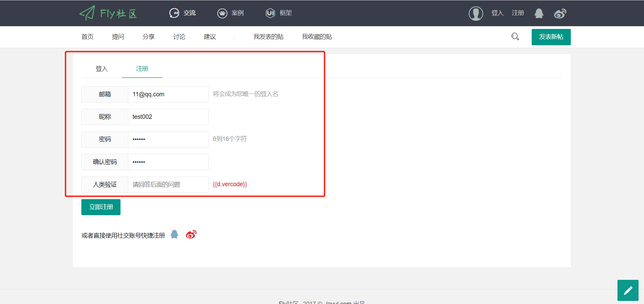Viewport: 644px width, 304px height.
Task: Click the 框架 header text label
Action: click(286, 13)
